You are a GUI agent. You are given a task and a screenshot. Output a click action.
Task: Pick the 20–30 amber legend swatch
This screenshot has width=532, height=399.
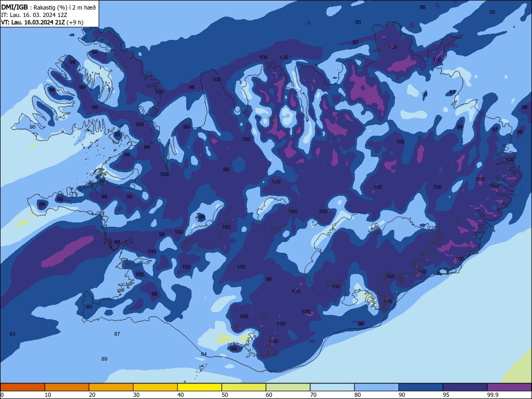111,387
